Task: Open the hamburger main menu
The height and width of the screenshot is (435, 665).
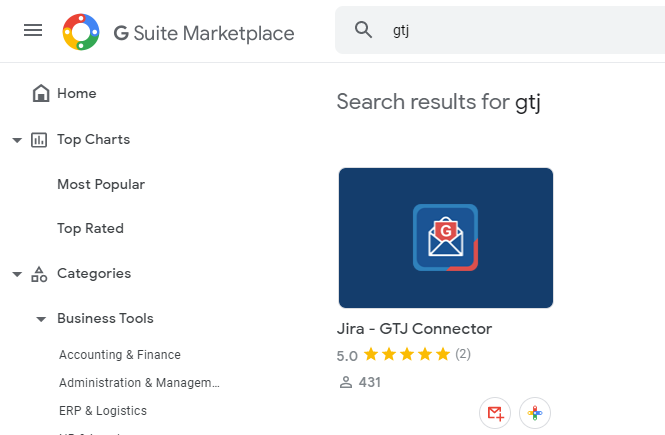Action: pos(33,31)
